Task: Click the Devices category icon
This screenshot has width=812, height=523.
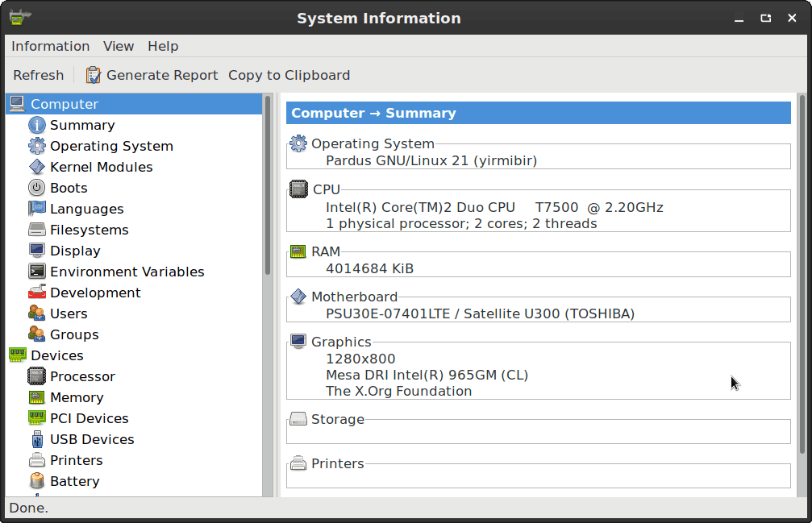Action: (17, 355)
